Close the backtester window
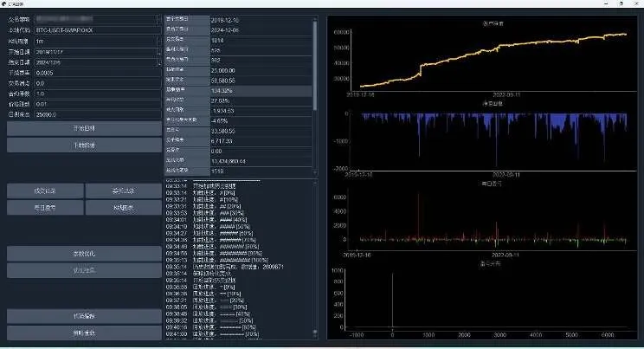 [636, 3]
